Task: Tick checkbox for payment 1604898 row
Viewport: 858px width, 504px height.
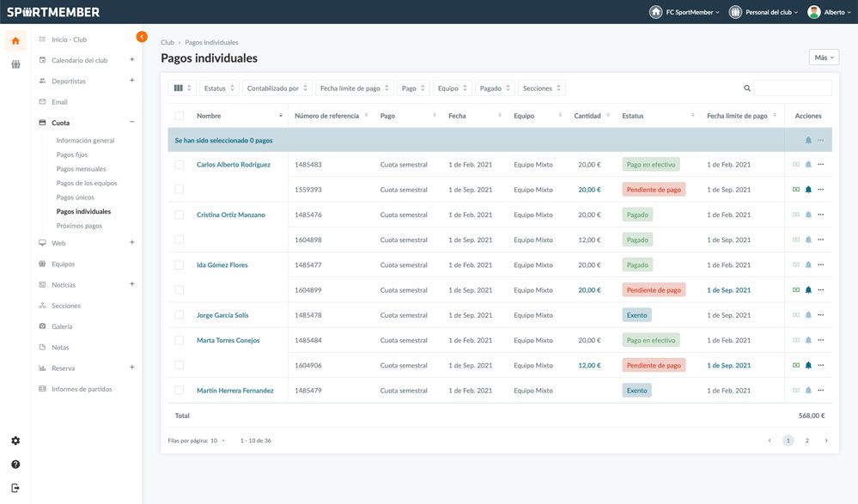Action: point(180,240)
